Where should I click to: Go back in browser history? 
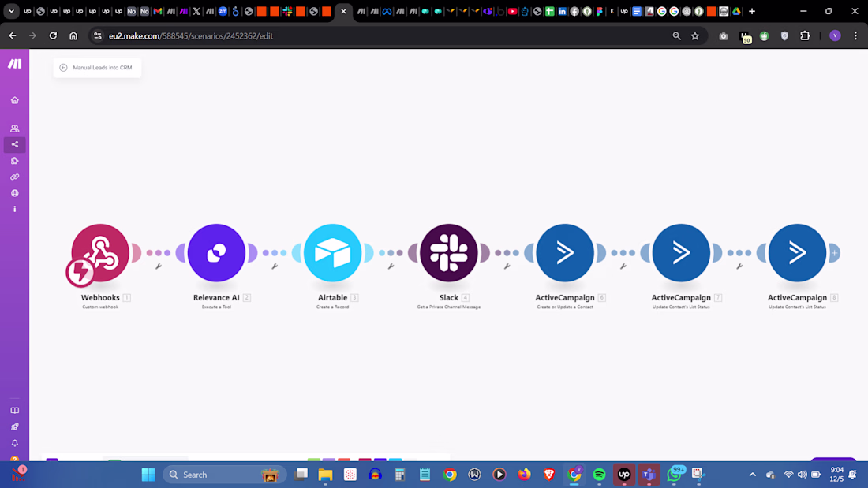click(12, 36)
